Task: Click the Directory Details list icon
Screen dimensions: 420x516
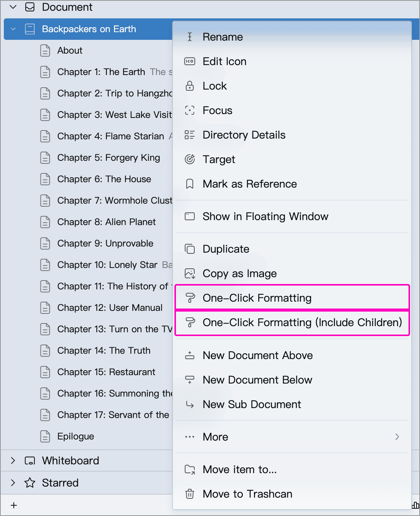Action: tap(190, 135)
